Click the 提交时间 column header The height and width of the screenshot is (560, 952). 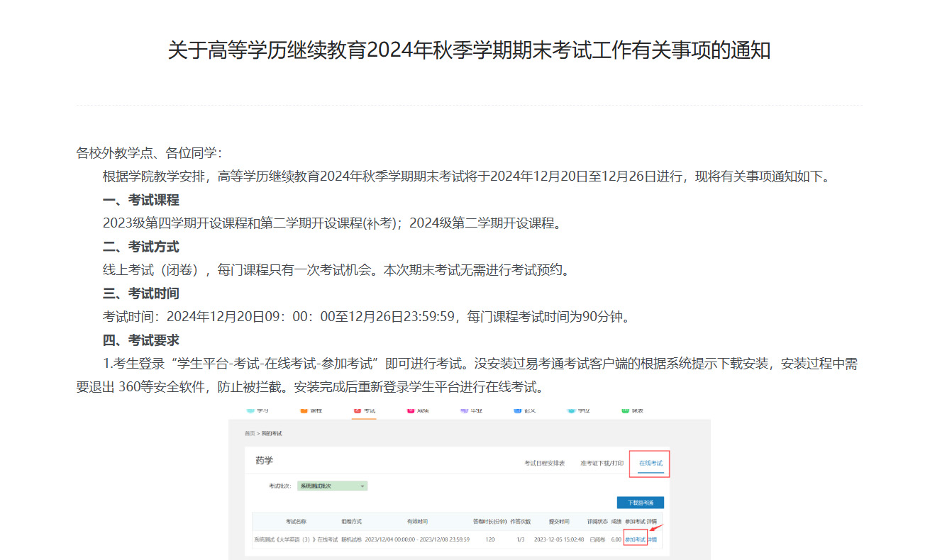(x=559, y=522)
